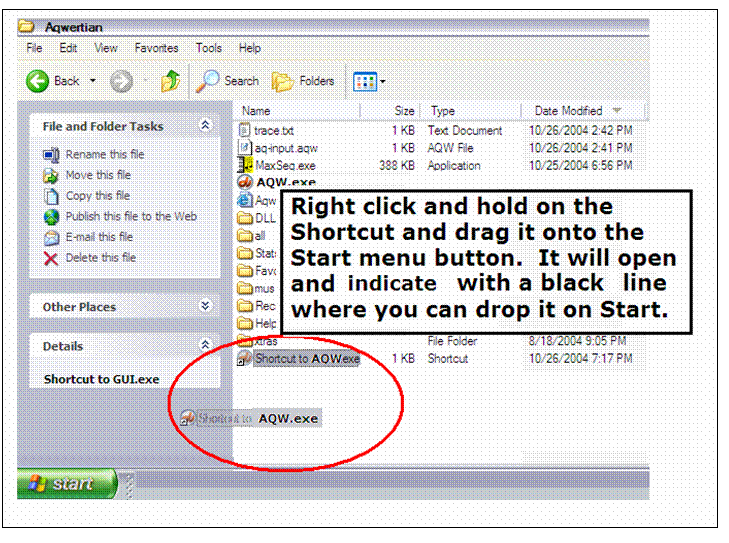
Task: Toggle the Folders pane button
Action: (284, 81)
